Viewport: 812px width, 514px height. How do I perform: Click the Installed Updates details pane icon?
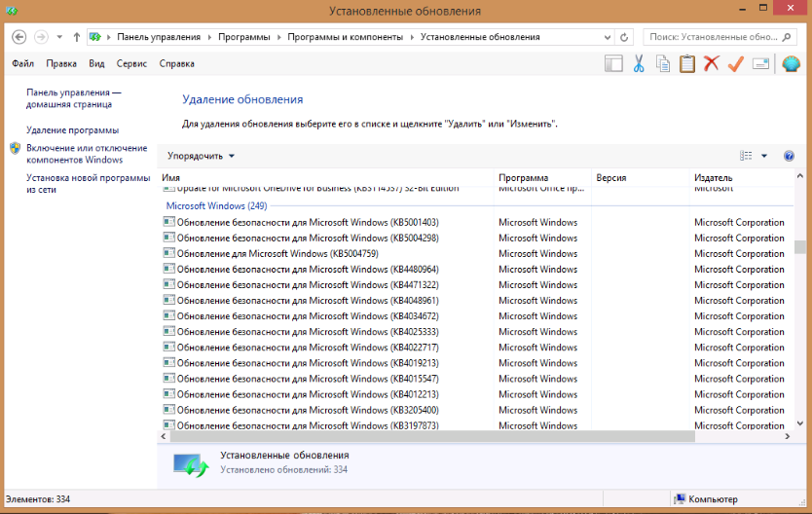point(191,464)
